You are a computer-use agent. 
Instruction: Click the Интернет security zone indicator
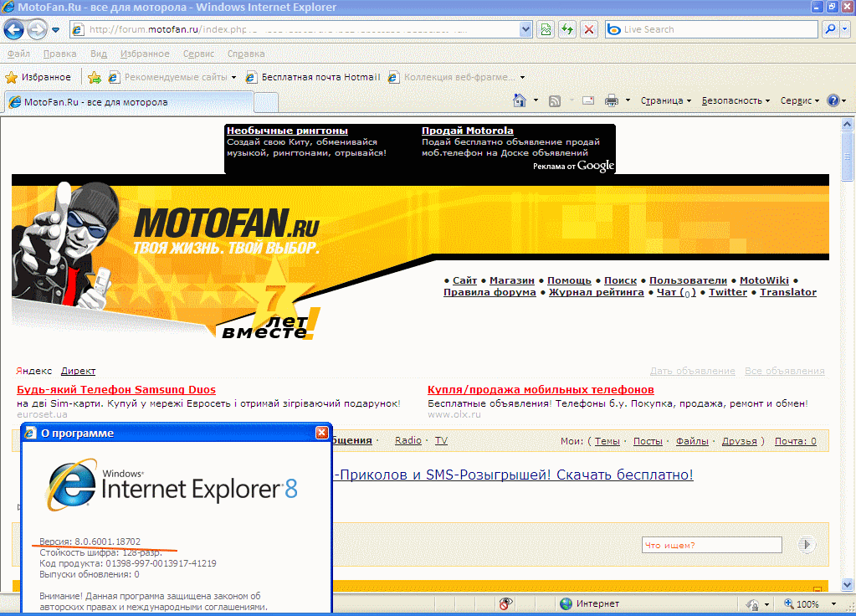[x=590, y=604]
